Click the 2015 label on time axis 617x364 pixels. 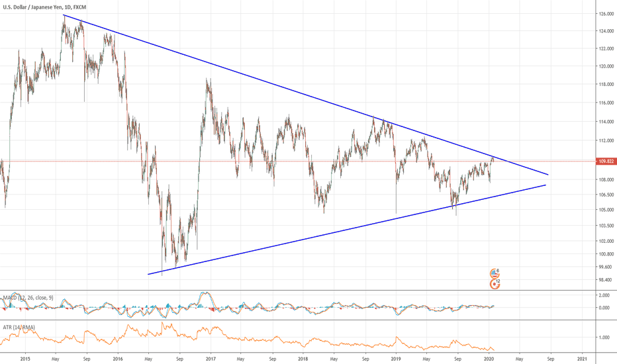[x=24, y=359]
